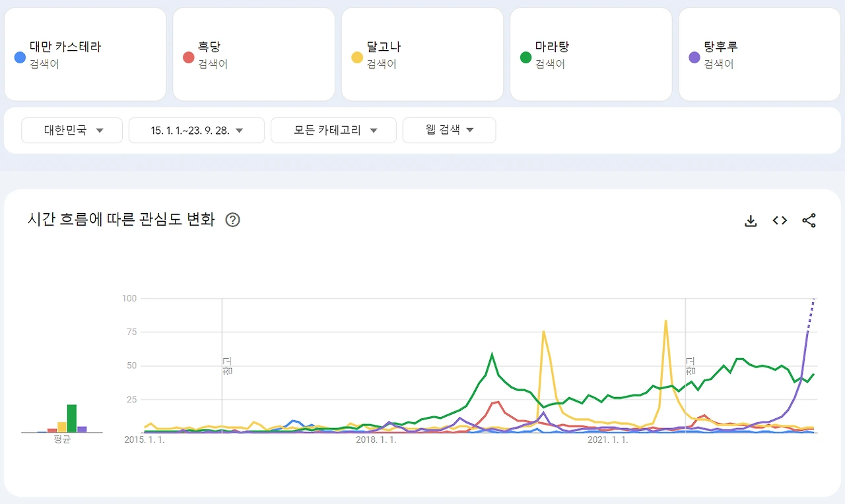Click the 흑당 search term card
The width and height of the screenshot is (845, 504).
click(253, 53)
